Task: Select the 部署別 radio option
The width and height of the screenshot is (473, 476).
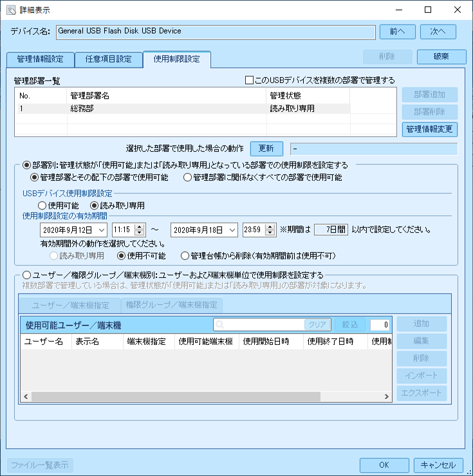Action: point(27,165)
